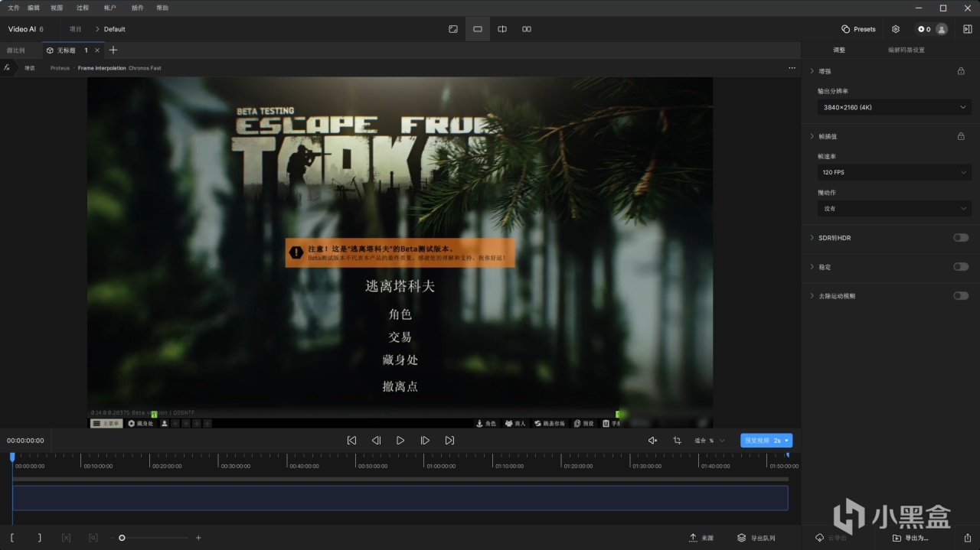Open the 导出队列 export queue
Viewport: 980px width, 550px height.
click(756, 538)
